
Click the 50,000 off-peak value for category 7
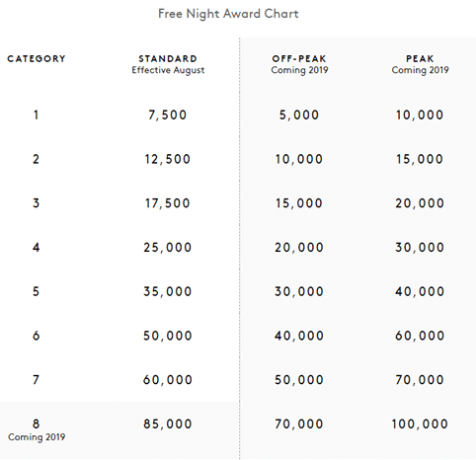[x=299, y=380]
